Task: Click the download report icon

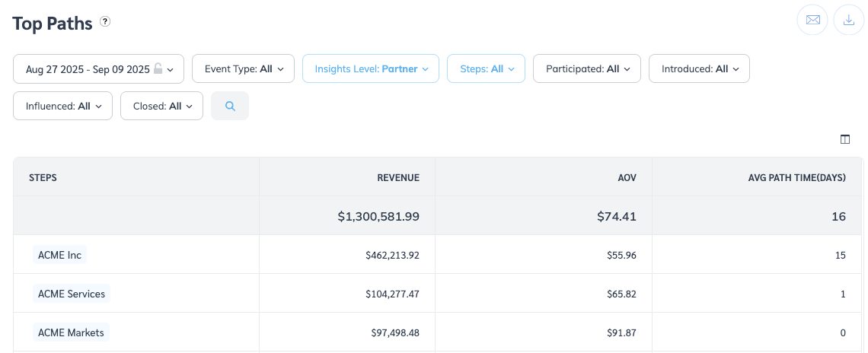Action: [849, 20]
